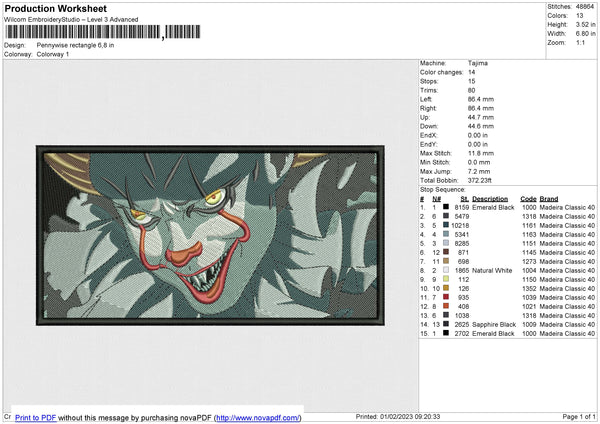The image size is (600, 424).
Task: Click the Pennywise embroidery design preview image
Action: (210, 235)
